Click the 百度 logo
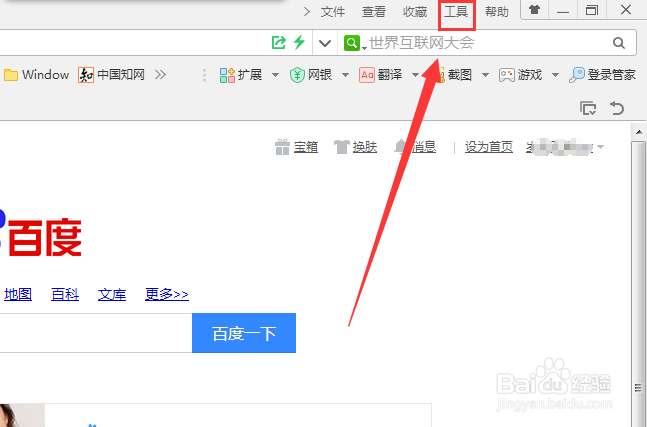 tap(41, 236)
